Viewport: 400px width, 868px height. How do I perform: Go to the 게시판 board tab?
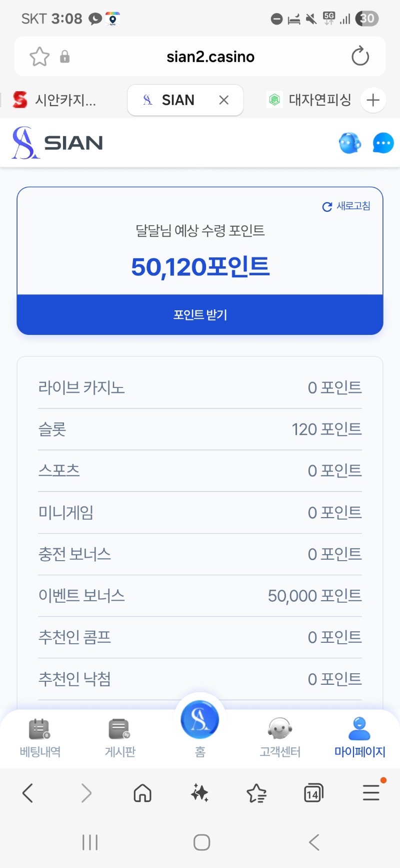pos(120,738)
